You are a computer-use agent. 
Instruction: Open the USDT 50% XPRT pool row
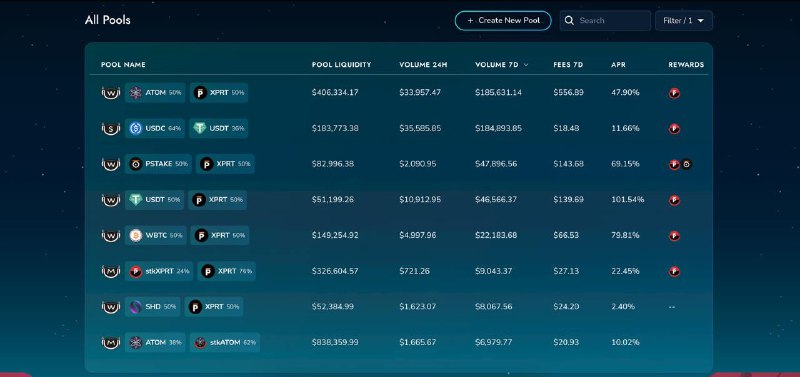point(399,200)
